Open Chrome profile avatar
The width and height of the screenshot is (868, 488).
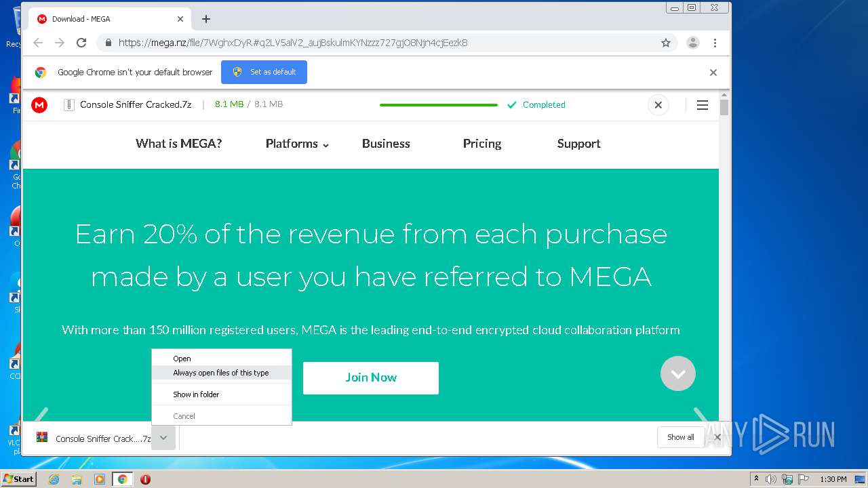(x=693, y=43)
